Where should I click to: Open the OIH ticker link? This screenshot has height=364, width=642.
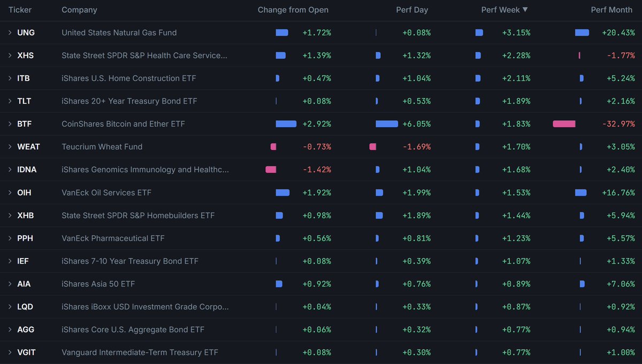(x=25, y=192)
